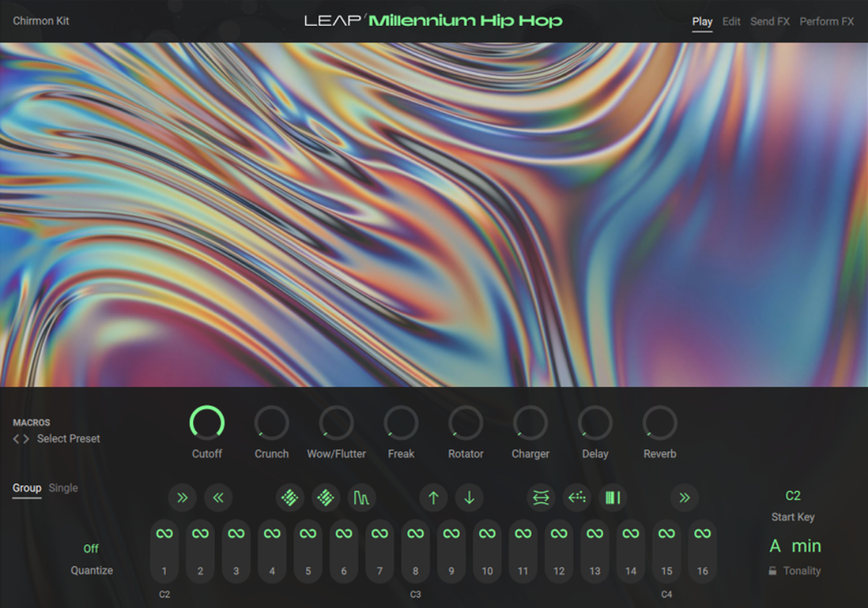Switch to the Edit tab

coord(731,22)
